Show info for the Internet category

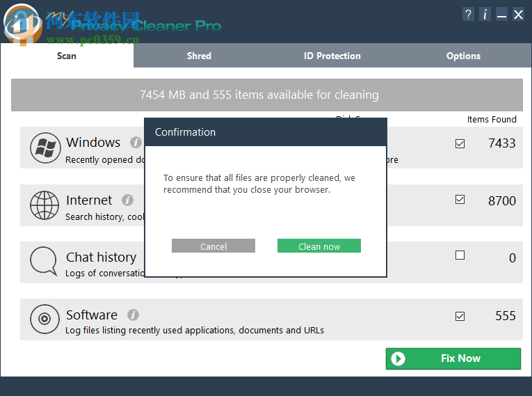(127, 200)
